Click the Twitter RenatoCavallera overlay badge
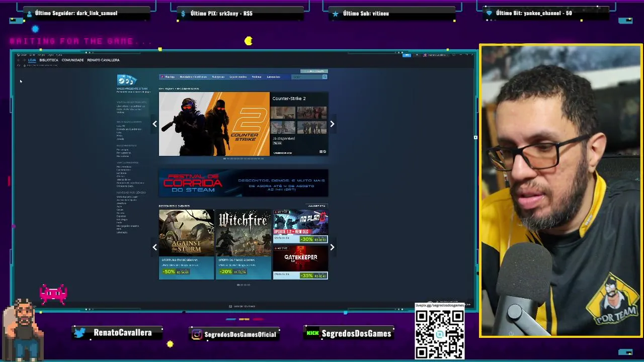The width and height of the screenshot is (644, 362). click(x=118, y=332)
